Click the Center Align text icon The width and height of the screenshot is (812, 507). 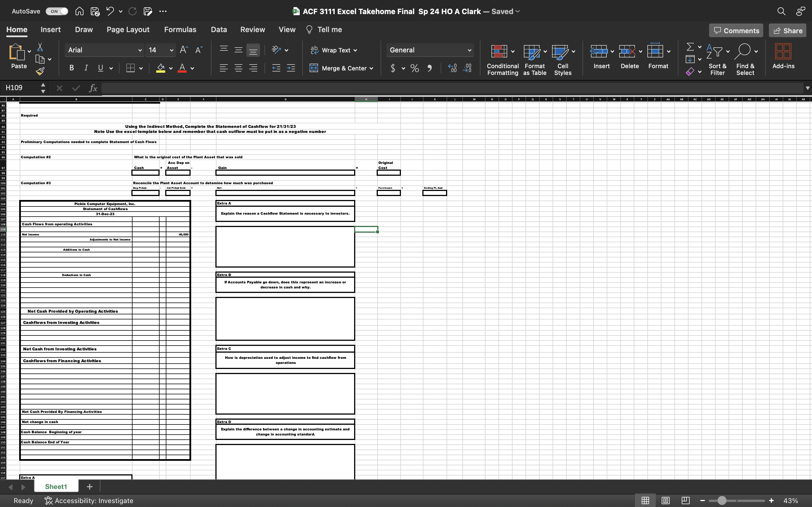[238, 68]
